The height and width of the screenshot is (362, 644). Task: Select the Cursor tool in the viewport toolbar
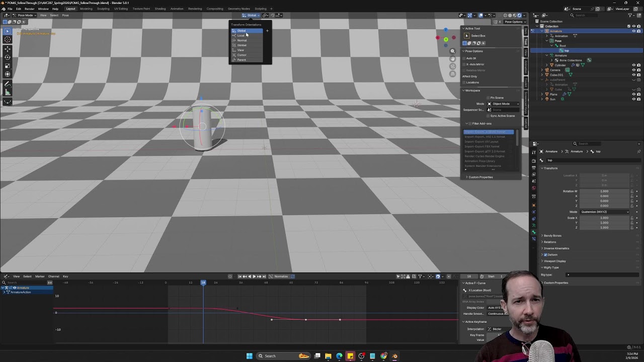(x=8, y=39)
